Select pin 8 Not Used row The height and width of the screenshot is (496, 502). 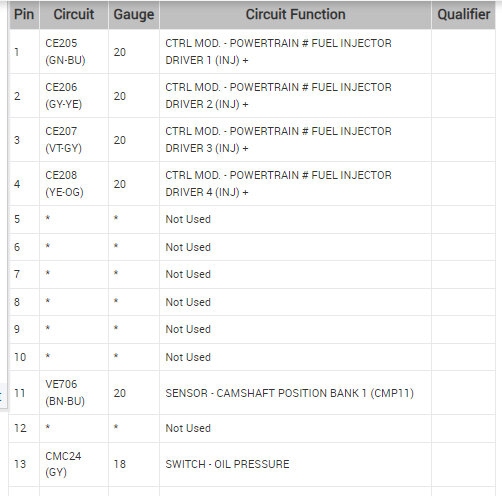252,302
